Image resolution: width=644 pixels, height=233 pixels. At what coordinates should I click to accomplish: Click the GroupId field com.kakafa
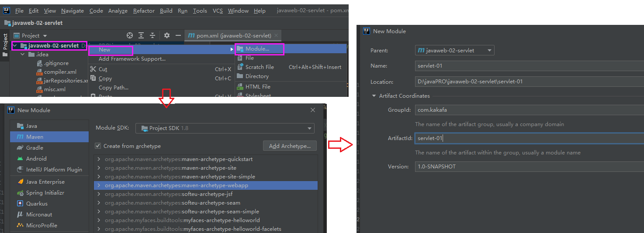pos(530,110)
